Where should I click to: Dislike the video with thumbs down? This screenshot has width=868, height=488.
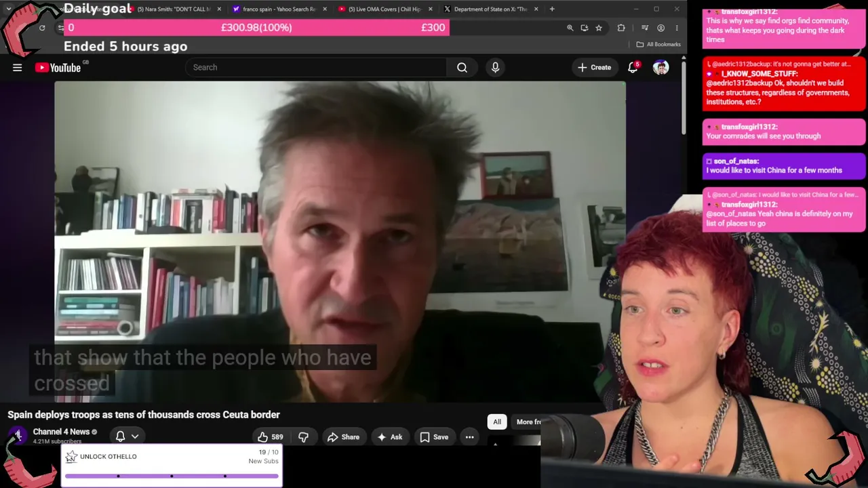coord(303,437)
